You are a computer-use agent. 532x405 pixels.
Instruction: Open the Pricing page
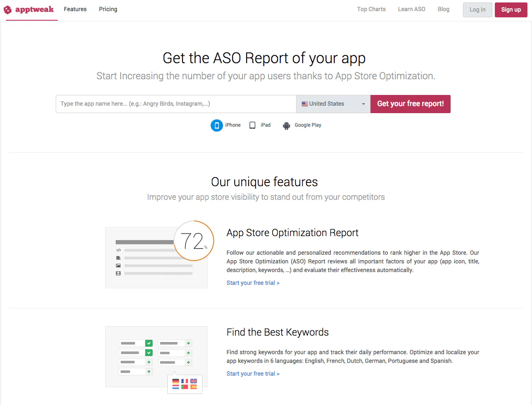[108, 9]
